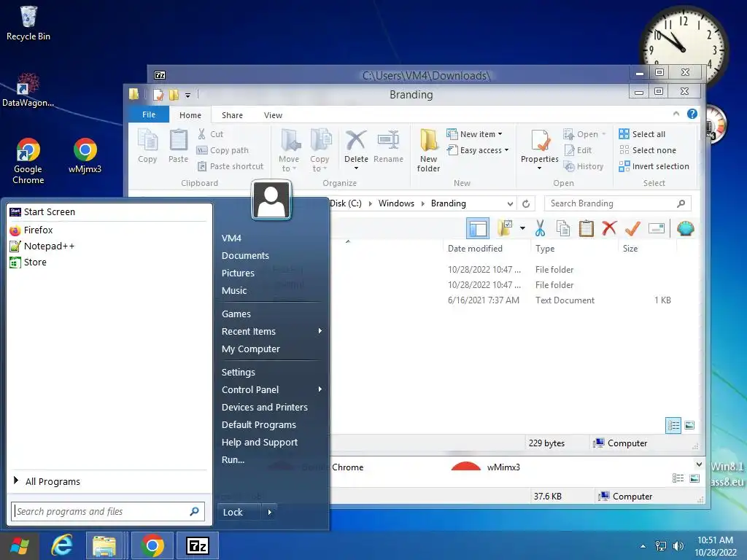747x560 pixels.
Task: Click Search programs and files box
Action: [x=108, y=511]
